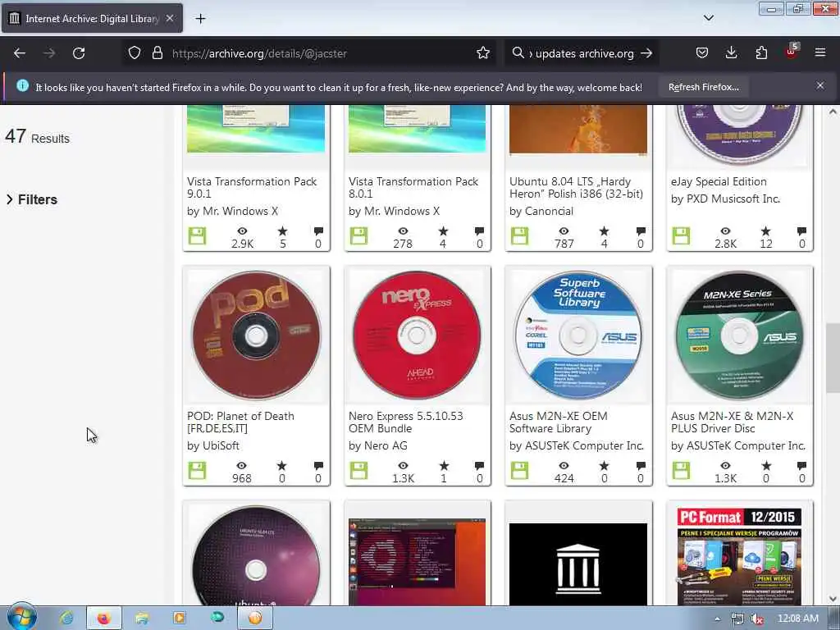Click the purple Ubuntu disc thumbnail
Viewport: 840px width, 630px height.
(x=256, y=557)
